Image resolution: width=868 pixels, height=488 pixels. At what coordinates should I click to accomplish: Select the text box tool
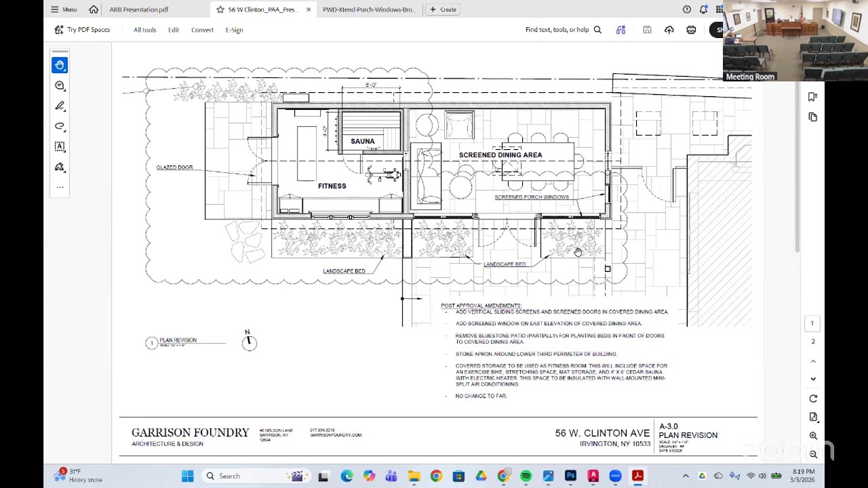(60, 146)
